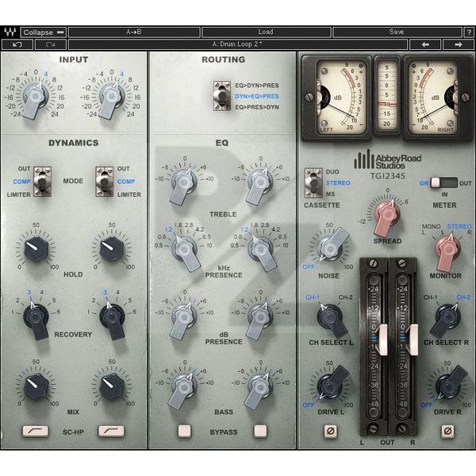The height and width of the screenshot is (476, 476).
Task: Click the right output fader handle
Action: pyautogui.click(x=413, y=339)
